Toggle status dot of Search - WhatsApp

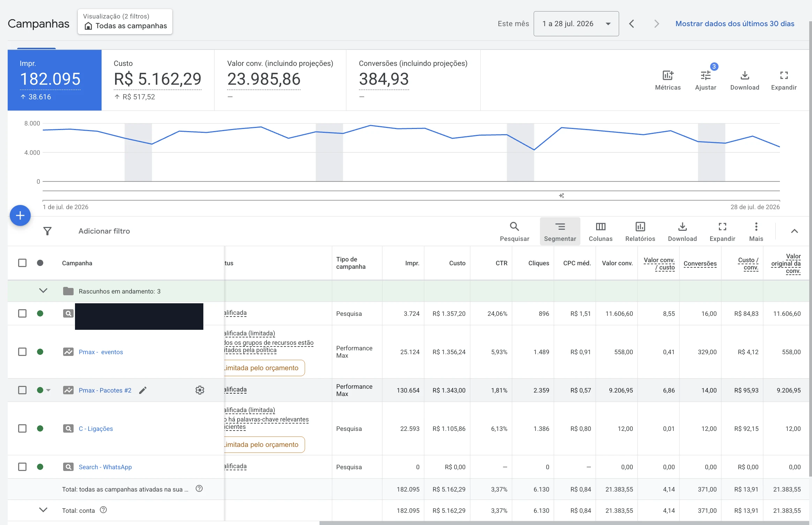pyautogui.click(x=40, y=467)
